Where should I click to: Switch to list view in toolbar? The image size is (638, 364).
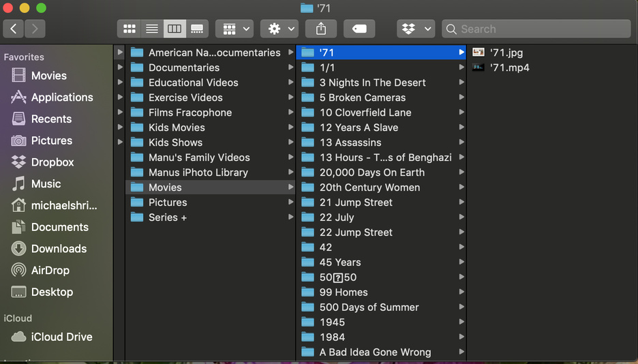[x=152, y=29]
